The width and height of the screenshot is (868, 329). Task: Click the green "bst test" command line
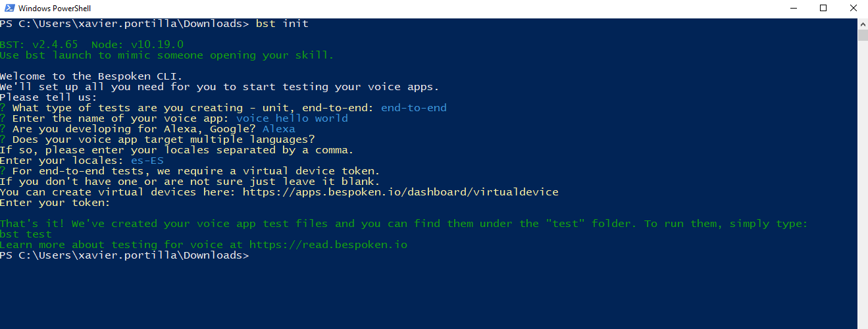[26, 234]
